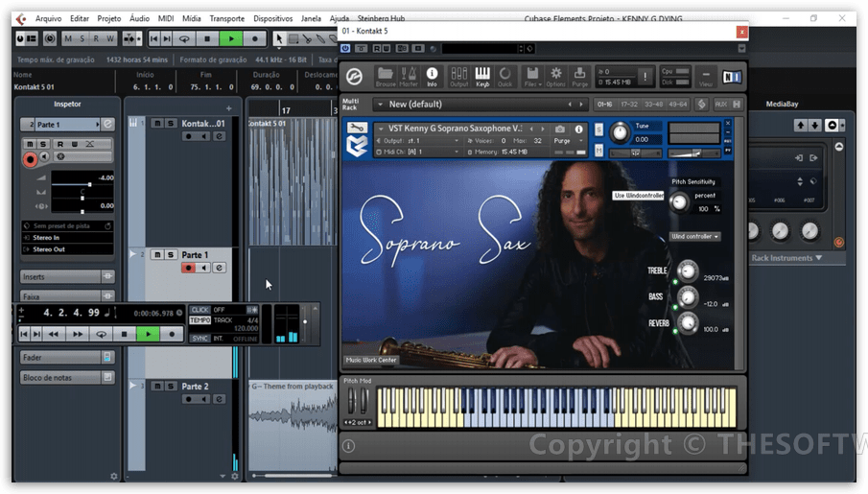Mute the Parte 2 track
Image resolution: width=868 pixels, height=494 pixels.
point(157,386)
